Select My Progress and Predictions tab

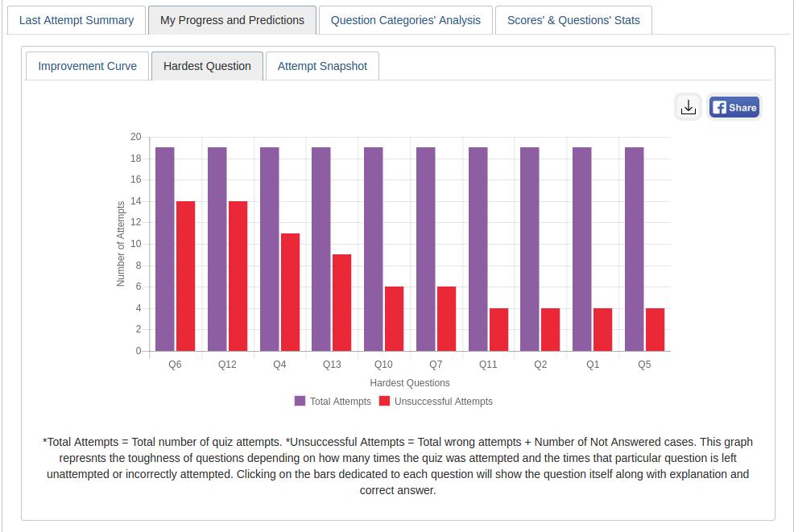232,20
